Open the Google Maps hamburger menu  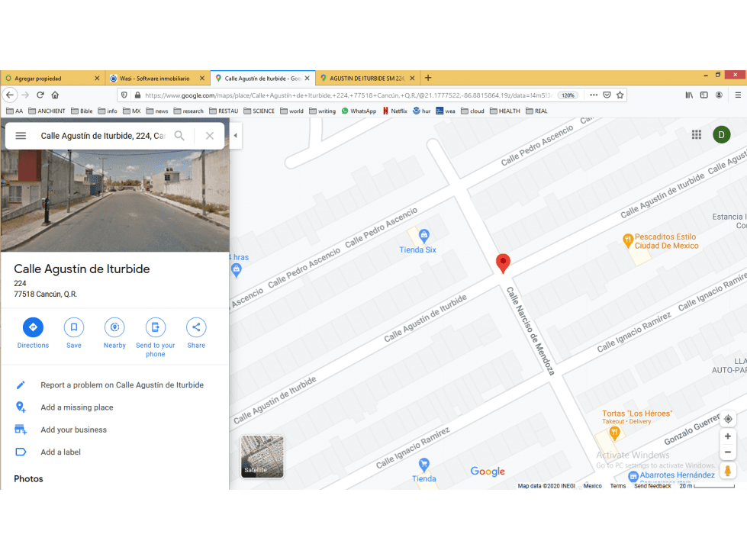(x=21, y=136)
